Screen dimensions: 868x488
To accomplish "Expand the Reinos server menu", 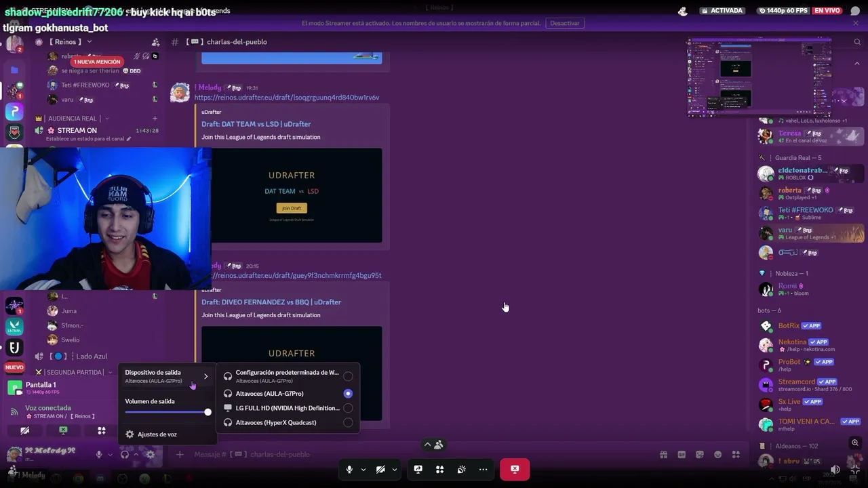I will pos(89,42).
